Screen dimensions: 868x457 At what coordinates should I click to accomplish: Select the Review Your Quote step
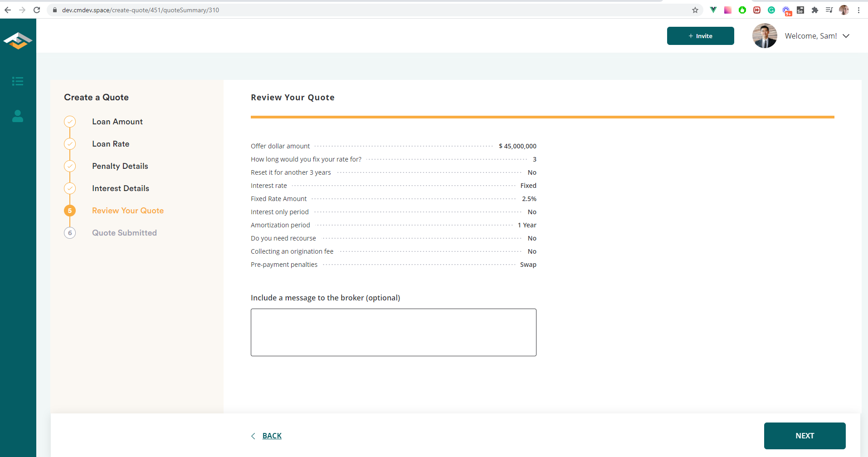click(128, 210)
